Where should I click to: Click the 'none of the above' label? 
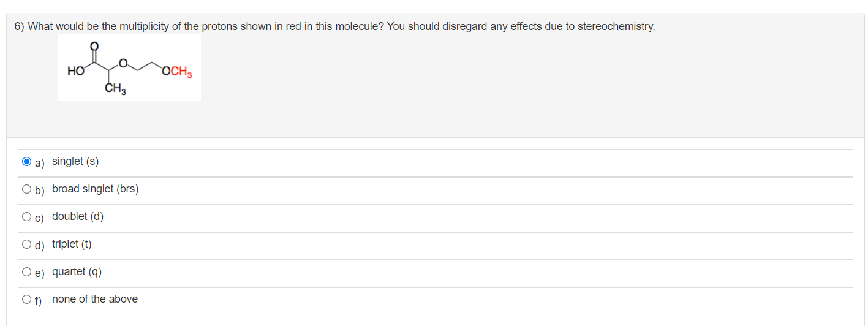click(95, 299)
